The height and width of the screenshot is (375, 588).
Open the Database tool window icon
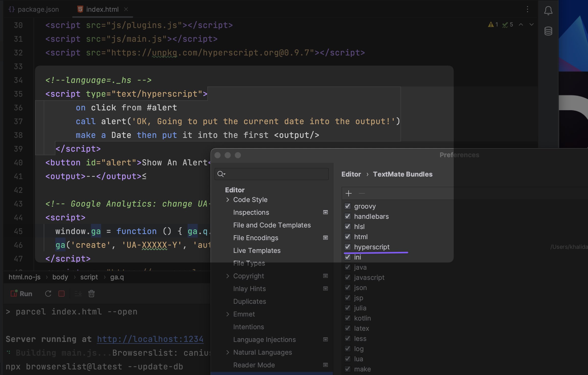548,31
